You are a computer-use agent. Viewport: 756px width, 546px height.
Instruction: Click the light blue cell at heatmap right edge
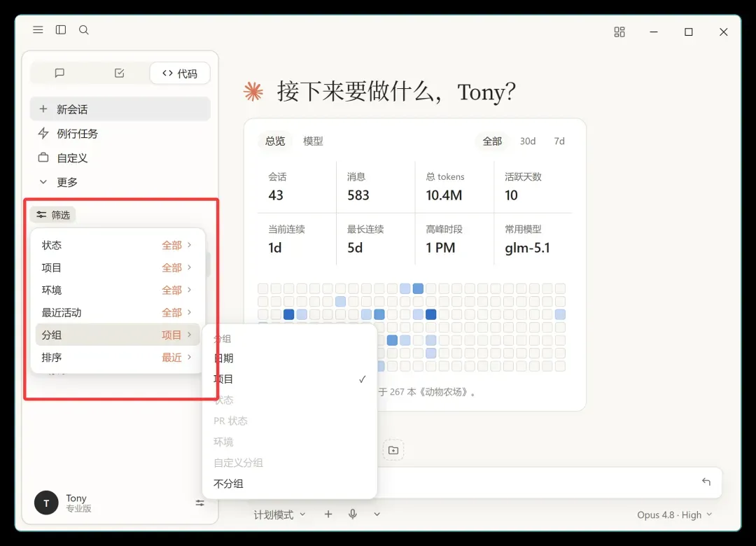click(560, 314)
